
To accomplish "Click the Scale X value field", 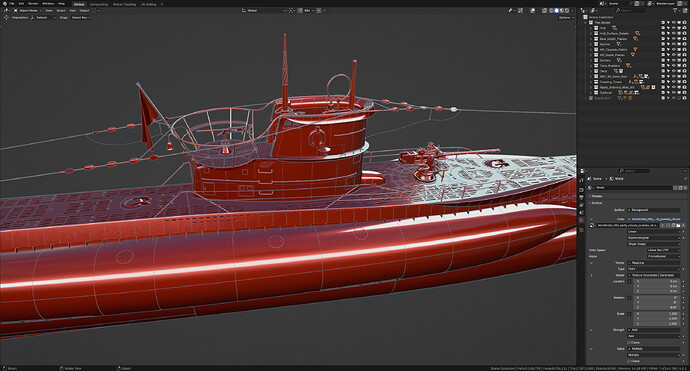I will pyautogui.click(x=657, y=314).
